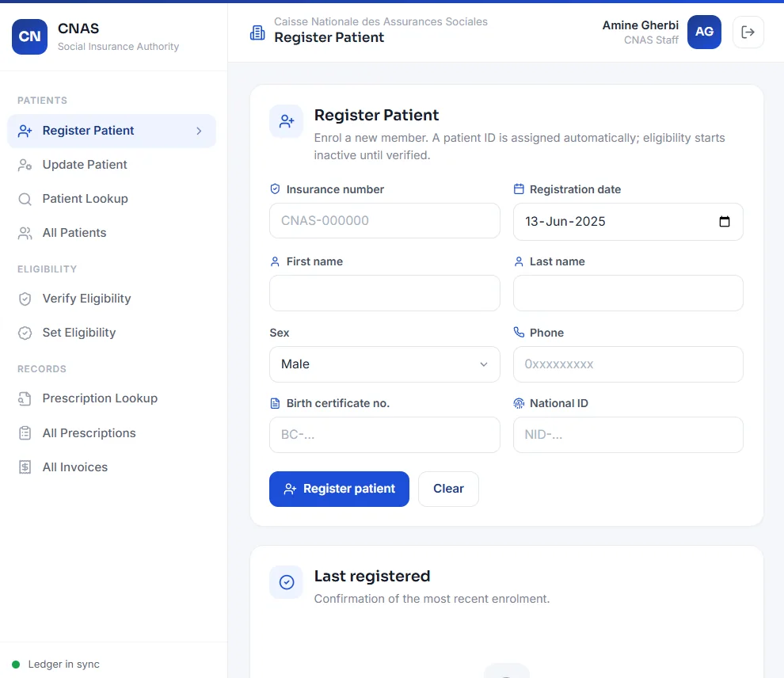
Task: Click the 'Social Insurance Authority' subtitle
Action: click(x=118, y=47)
